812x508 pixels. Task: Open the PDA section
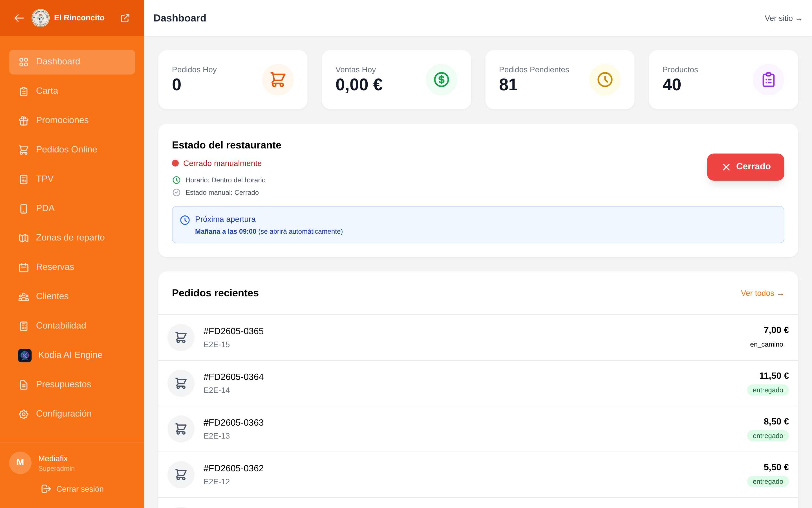pos(72,209)
